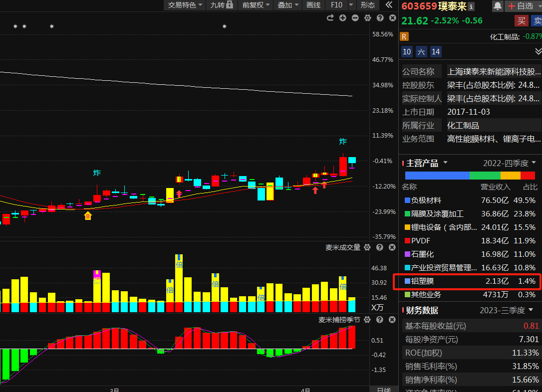This screenshot has height=392, width=542.
Task: Open the 前复权 adjustment dropdown
Action: (256, 5)
